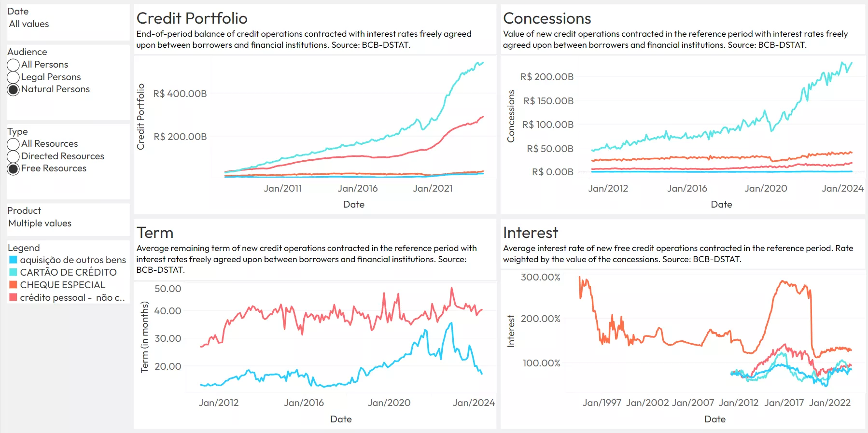The width and height of the screenshot is (868, 433).
Task: Click the "Credit Portfolio" chart title
Action: click(192, 18)
